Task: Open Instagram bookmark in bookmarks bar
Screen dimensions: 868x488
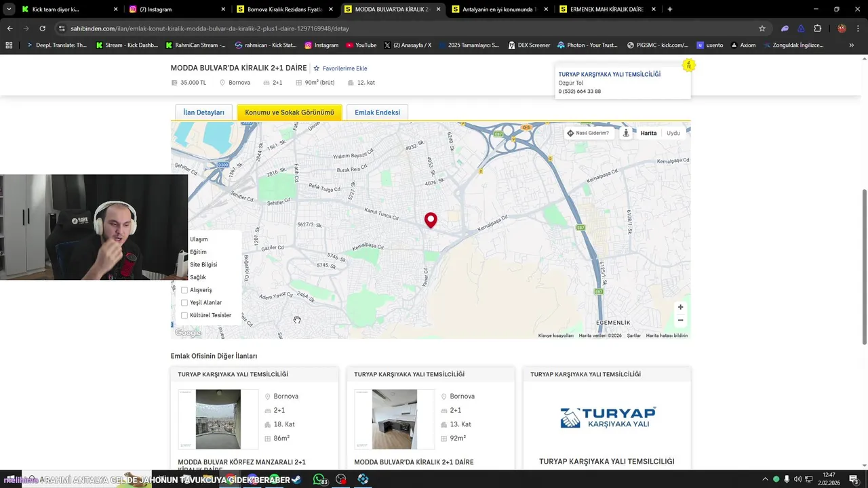Action: point(321,45)
